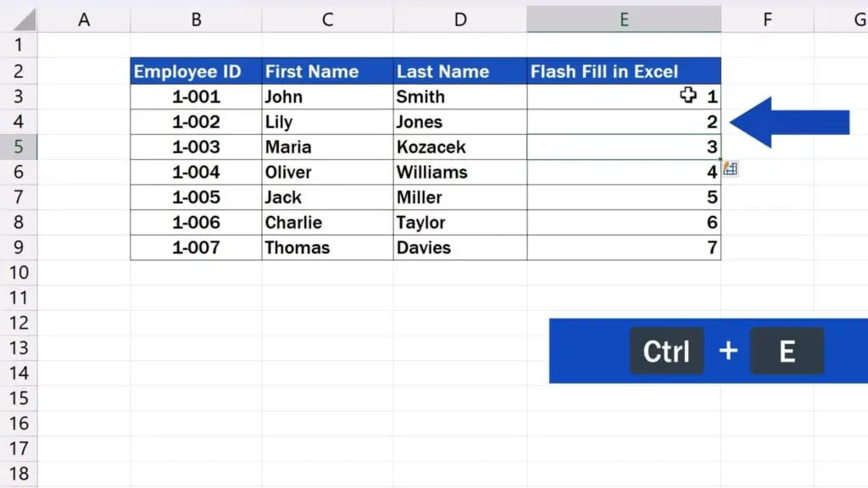This screenshot has width=868, height=488.
Task: Select the cell with value 7 in column E
Action: point(623,247)
